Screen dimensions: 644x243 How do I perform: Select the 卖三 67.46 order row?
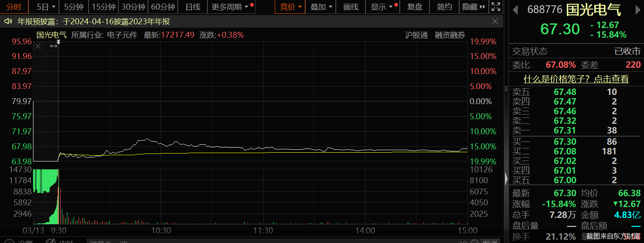click(576, 111)
